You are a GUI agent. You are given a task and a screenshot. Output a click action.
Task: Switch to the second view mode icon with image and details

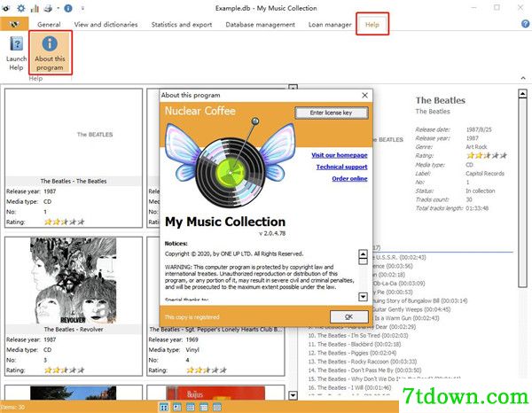[x=177, y=407]
